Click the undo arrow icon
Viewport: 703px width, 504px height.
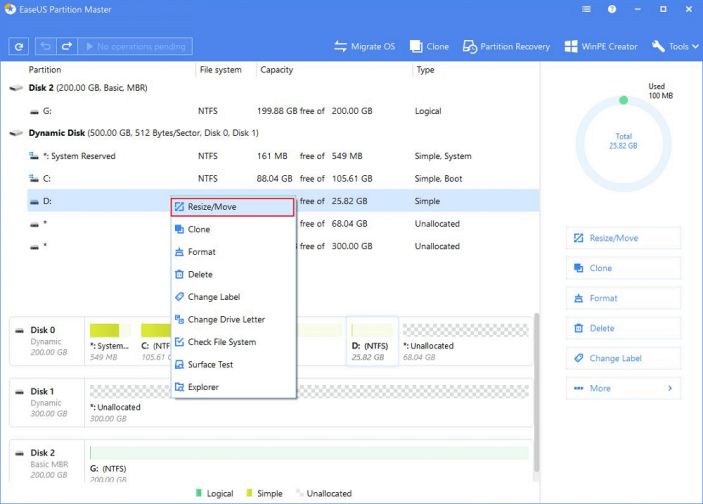46,46
